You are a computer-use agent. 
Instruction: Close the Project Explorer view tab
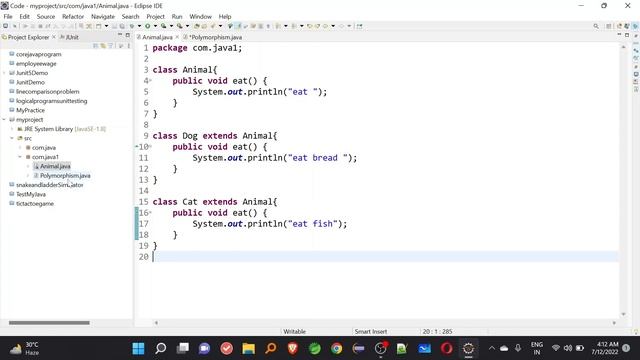[x=54, y=37]
